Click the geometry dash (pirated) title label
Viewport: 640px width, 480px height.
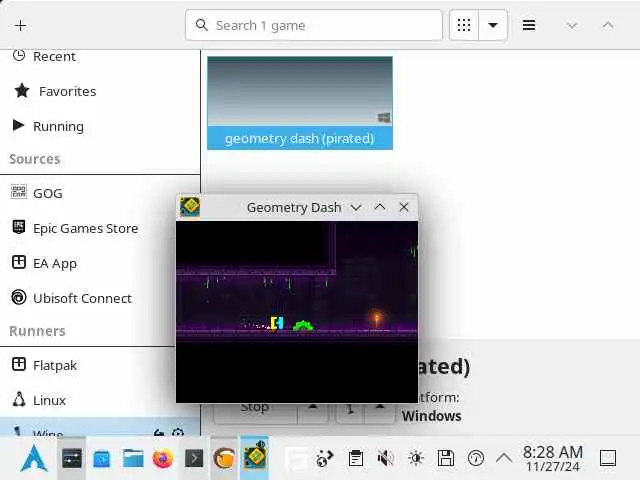[x=300, y=138]
